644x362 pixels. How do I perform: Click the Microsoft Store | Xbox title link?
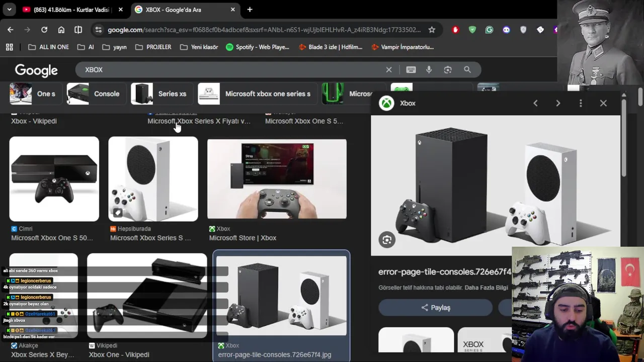[243, 238]
